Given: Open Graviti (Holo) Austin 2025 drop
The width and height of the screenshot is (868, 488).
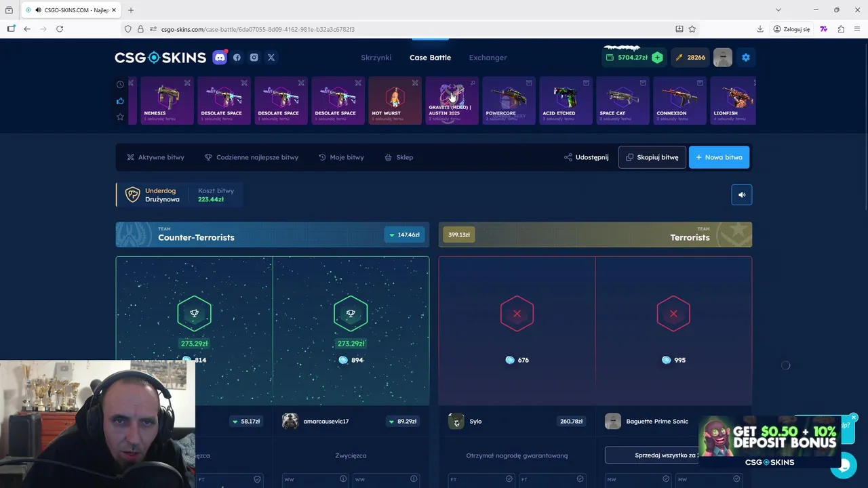Looking at the screenshot, I should pos(452,100).
